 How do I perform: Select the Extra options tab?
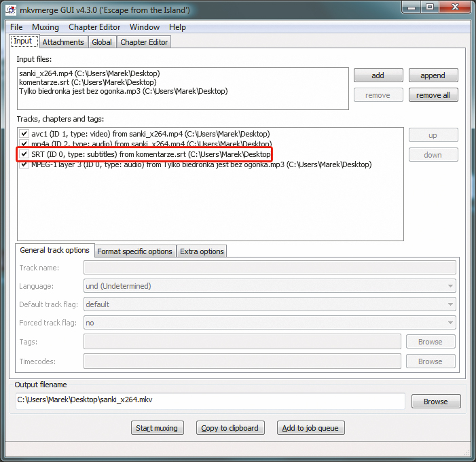pyautogui.click(x=202, y=251)
